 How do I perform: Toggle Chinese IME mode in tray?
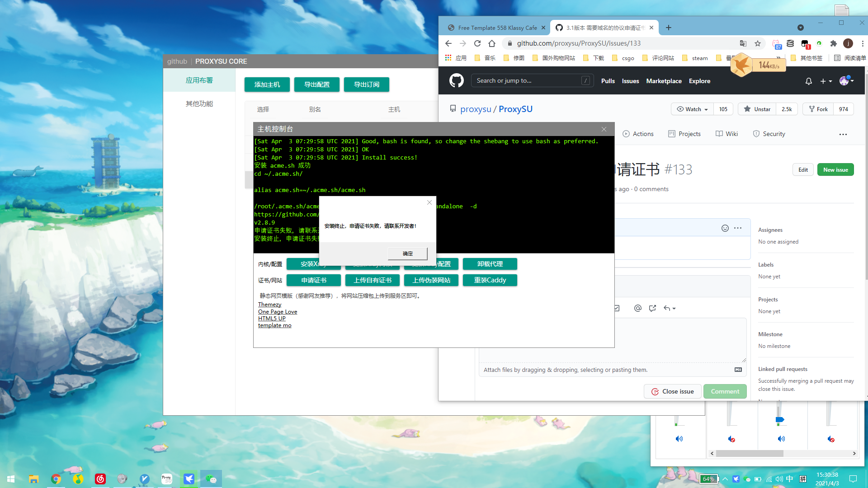pos(790,479)
